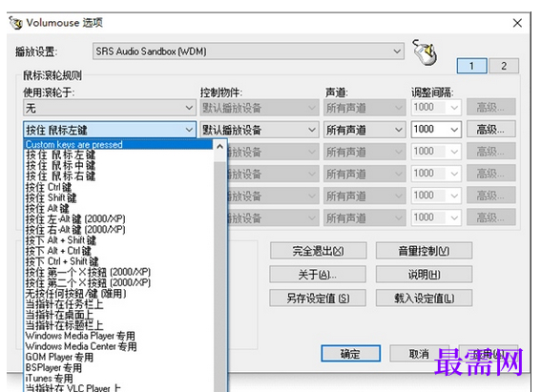Select '当指针在任务栏上' entry
The width and height of the screenshot is (541, 392).
(118, 304)
